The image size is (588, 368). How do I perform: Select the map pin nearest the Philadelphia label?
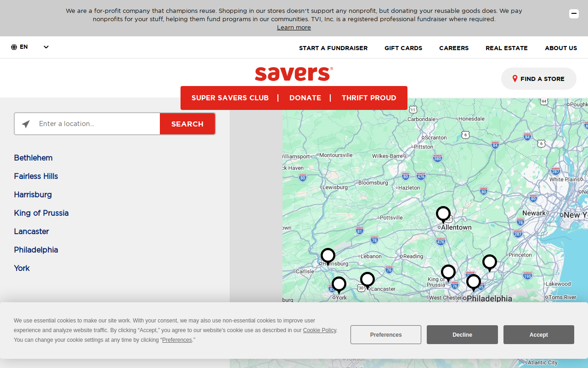point(474,283)
